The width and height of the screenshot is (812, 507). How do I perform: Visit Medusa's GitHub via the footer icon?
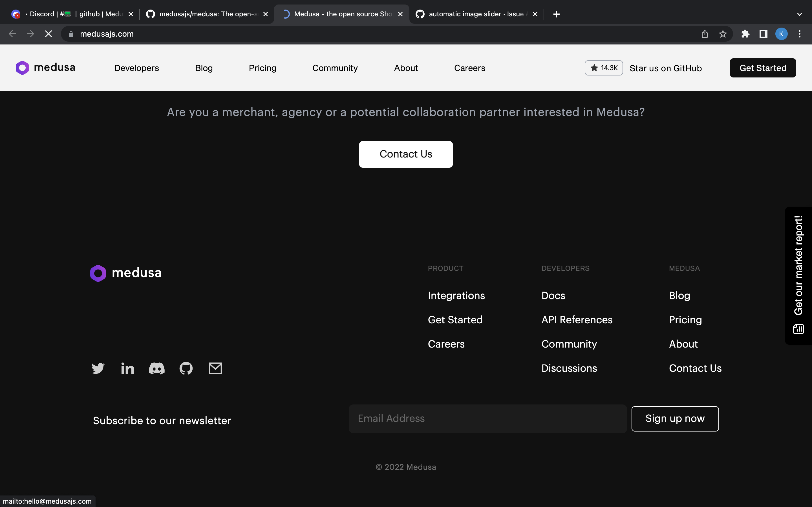point(186,368)
